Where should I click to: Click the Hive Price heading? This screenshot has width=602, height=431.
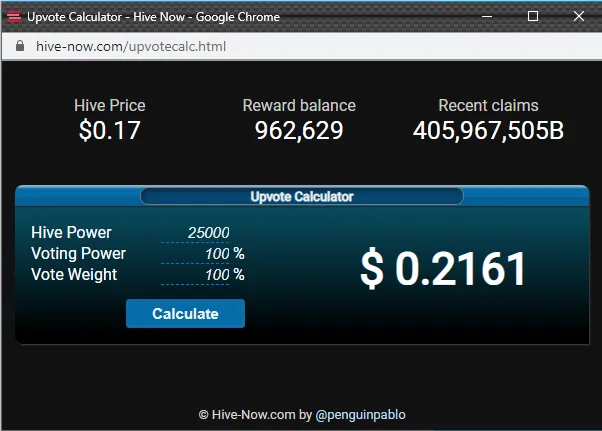click(x=110, y=106)
